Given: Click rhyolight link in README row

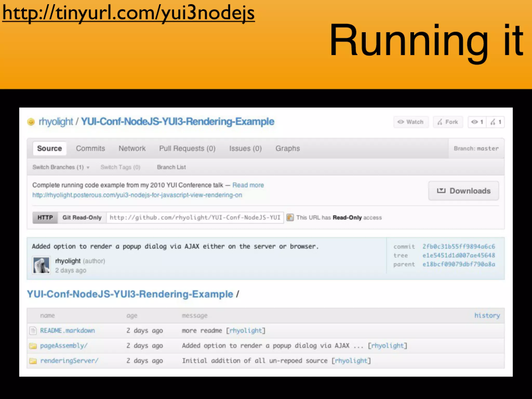Looking at the screenshot, I should click(245, 330).
